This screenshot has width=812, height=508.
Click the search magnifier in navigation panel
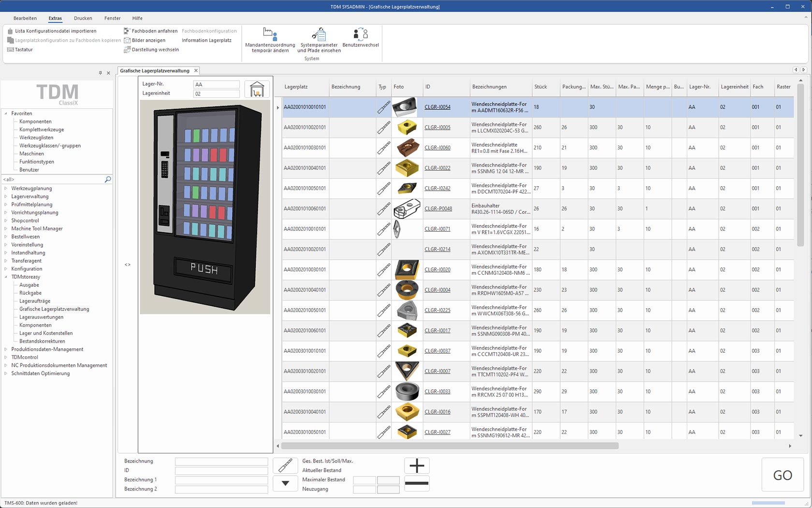click(x=108, y=179)
